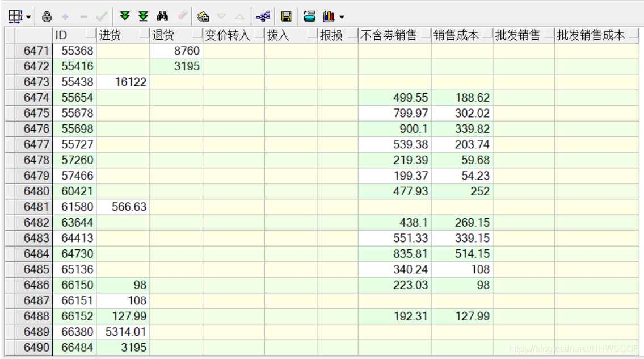Click the bar chart icon
The height and width of the screenshot is (359, 644).
(x=329, y=16)
